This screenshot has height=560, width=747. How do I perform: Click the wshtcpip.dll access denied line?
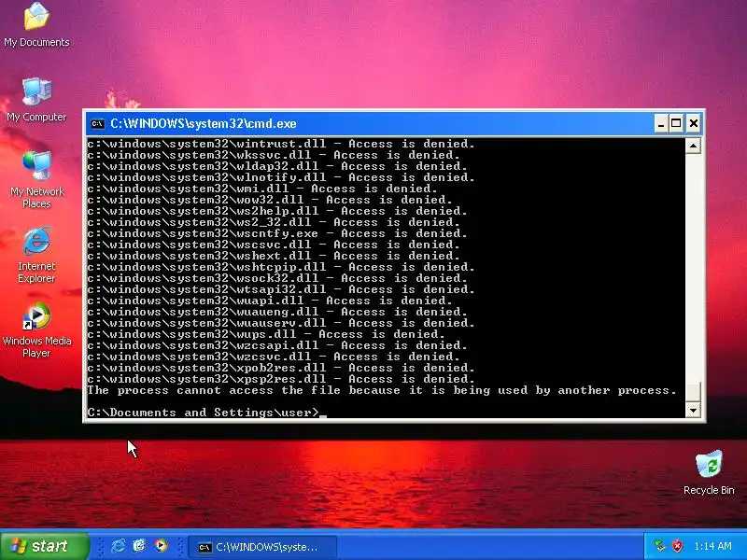pyautogui.click(x=281, y=267)
